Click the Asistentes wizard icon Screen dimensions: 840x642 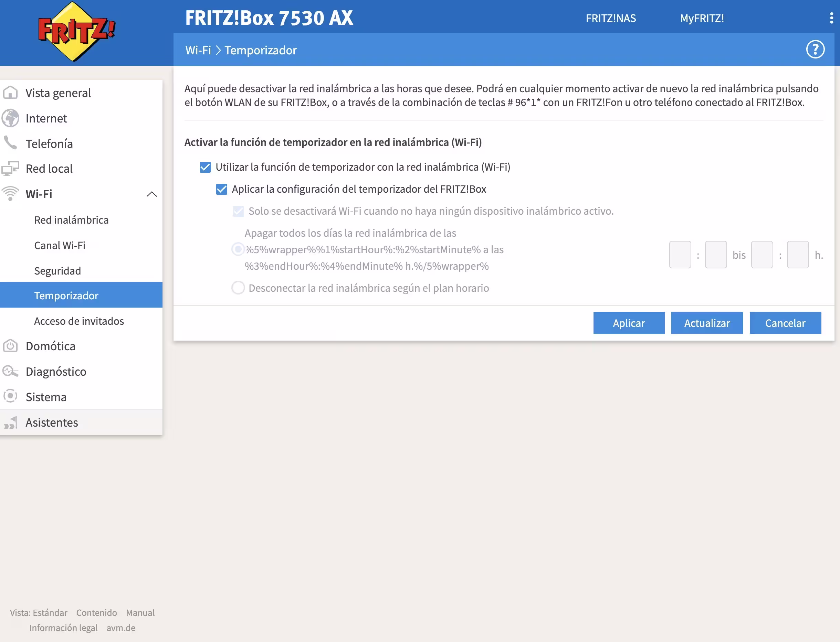(10, 422)
